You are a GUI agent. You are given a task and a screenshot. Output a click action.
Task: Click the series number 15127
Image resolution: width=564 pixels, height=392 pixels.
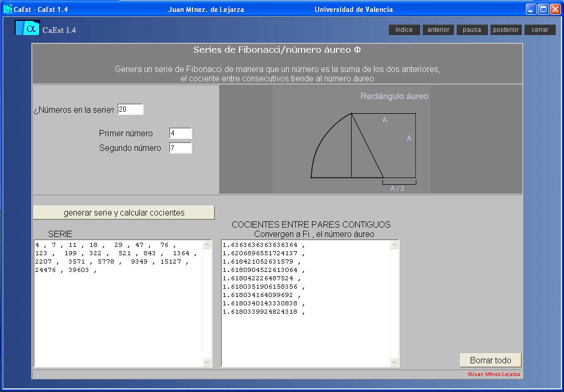point(171,262)
